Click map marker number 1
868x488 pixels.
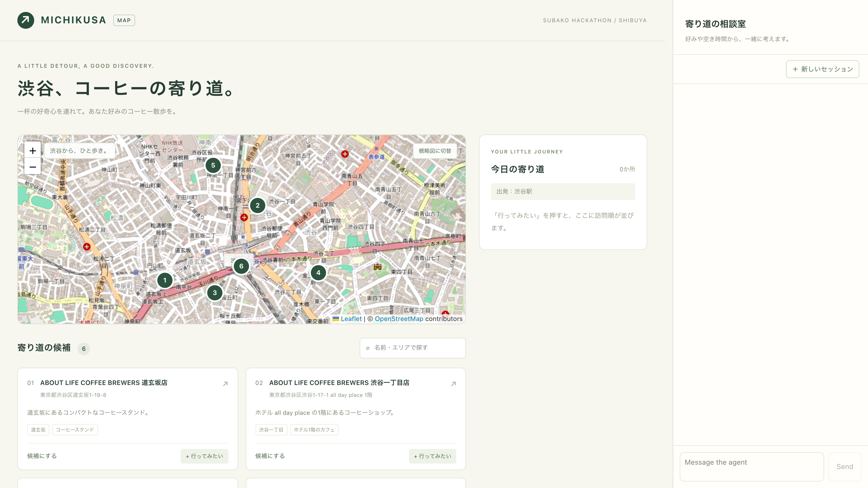click(x=165, y=280)
